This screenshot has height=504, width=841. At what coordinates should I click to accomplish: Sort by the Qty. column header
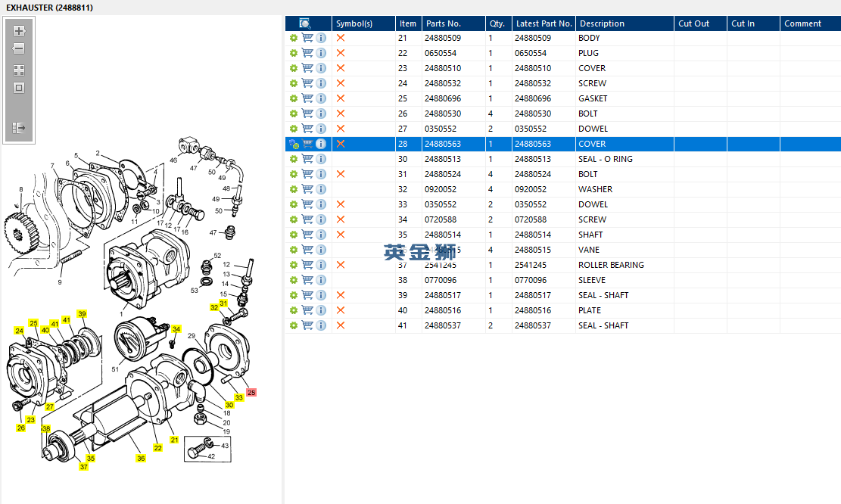499,23
